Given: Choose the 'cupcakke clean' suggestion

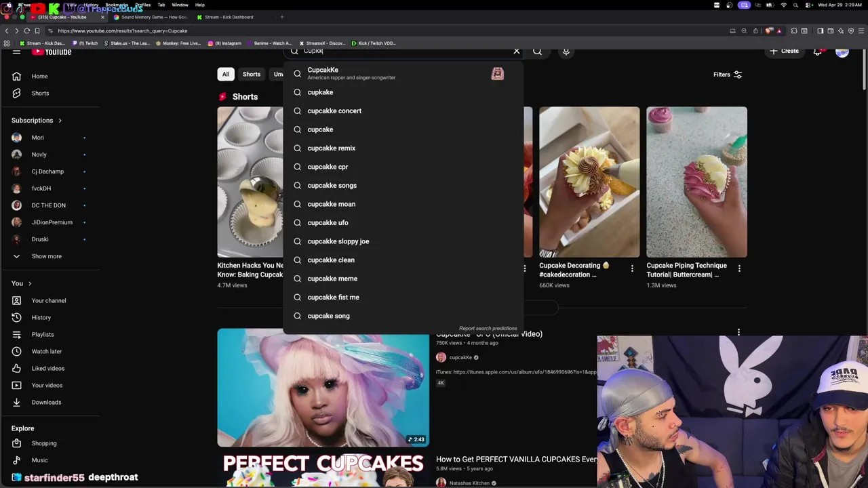Looking at the screenshot, I should click(403, 260).
